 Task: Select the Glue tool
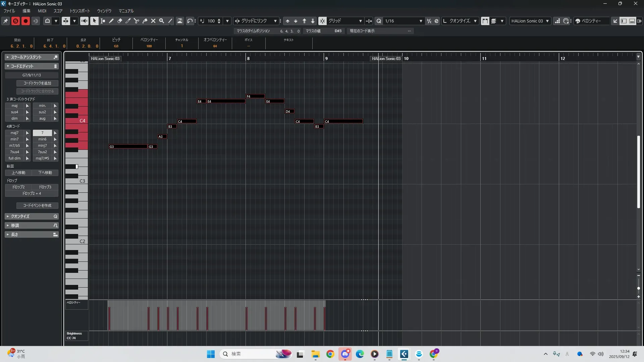145,21
